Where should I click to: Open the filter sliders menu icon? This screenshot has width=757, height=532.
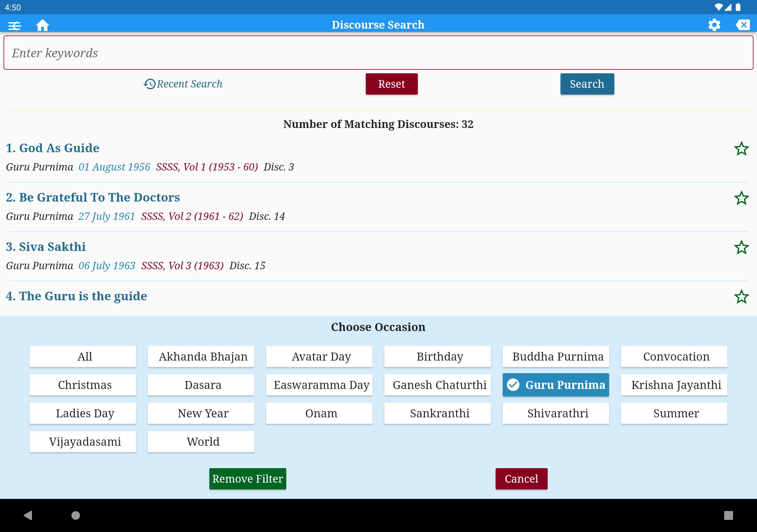pos(14,25)
